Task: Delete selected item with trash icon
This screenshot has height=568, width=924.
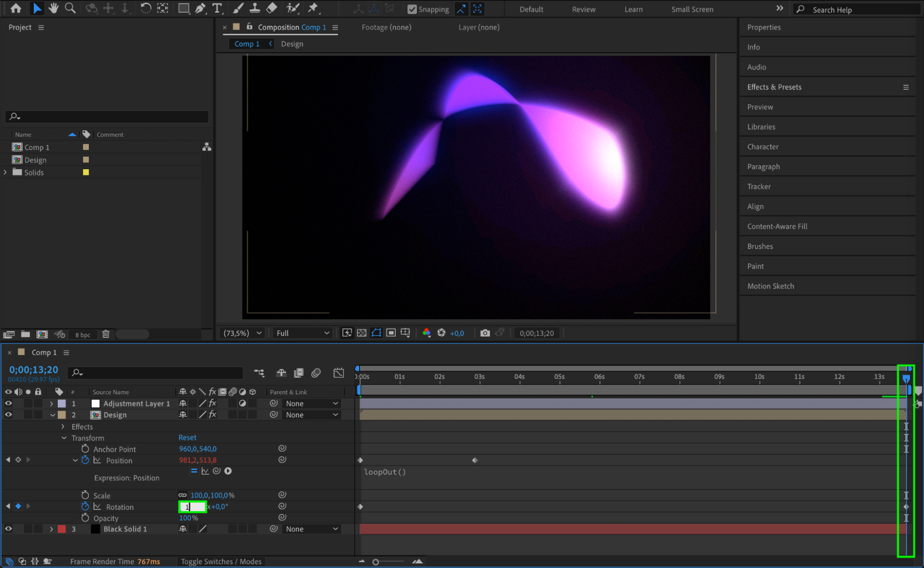Action: coord(106,334)
